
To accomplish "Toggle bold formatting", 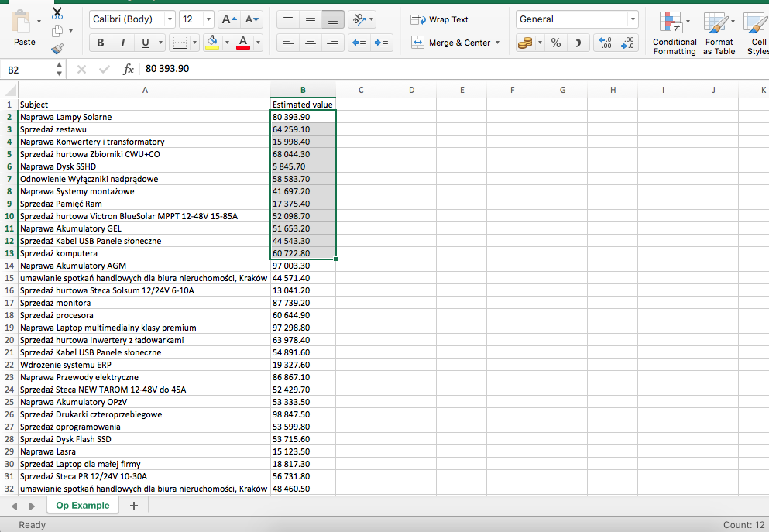I will [x=101, y=43].
